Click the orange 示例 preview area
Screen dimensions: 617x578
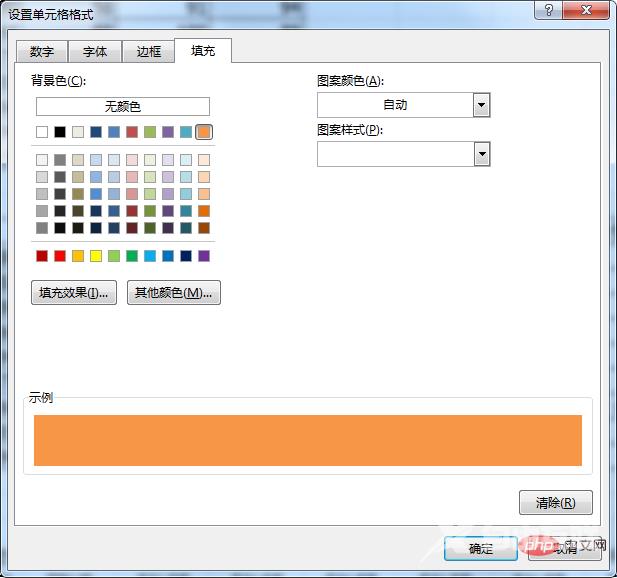pyautogui.click(x=307, y=440)
